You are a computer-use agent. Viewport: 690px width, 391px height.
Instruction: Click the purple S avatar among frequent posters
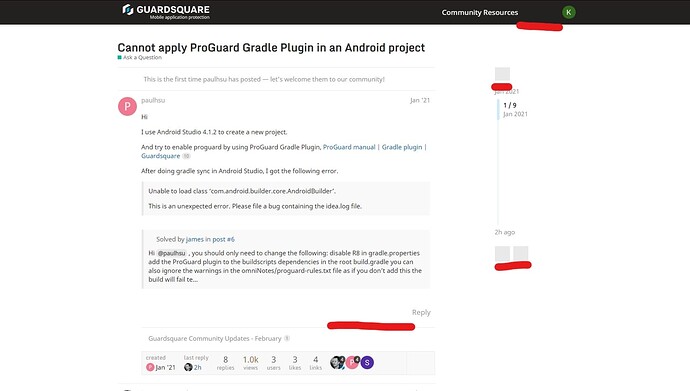[367, 362]
